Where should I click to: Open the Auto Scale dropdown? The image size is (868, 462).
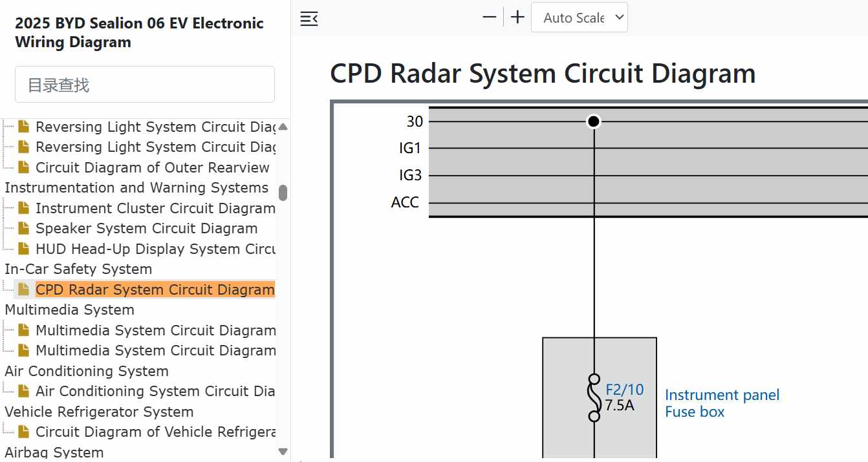click(580, 17)
